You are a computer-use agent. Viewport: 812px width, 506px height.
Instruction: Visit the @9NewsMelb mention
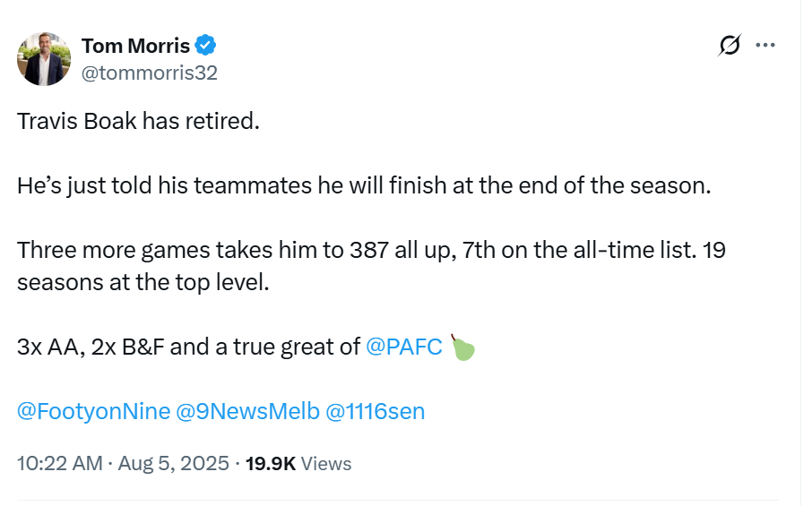pos(247,411)
